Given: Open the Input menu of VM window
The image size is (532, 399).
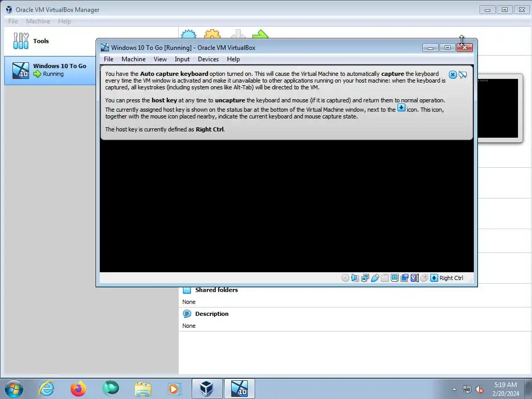Looking at the screenshot, I should (x=182, y=59).
